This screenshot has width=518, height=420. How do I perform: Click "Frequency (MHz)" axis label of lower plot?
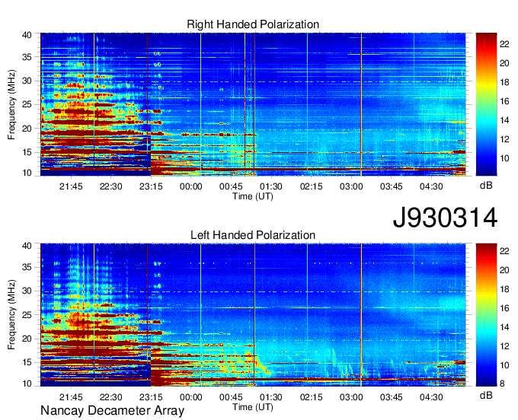point(11,315)
